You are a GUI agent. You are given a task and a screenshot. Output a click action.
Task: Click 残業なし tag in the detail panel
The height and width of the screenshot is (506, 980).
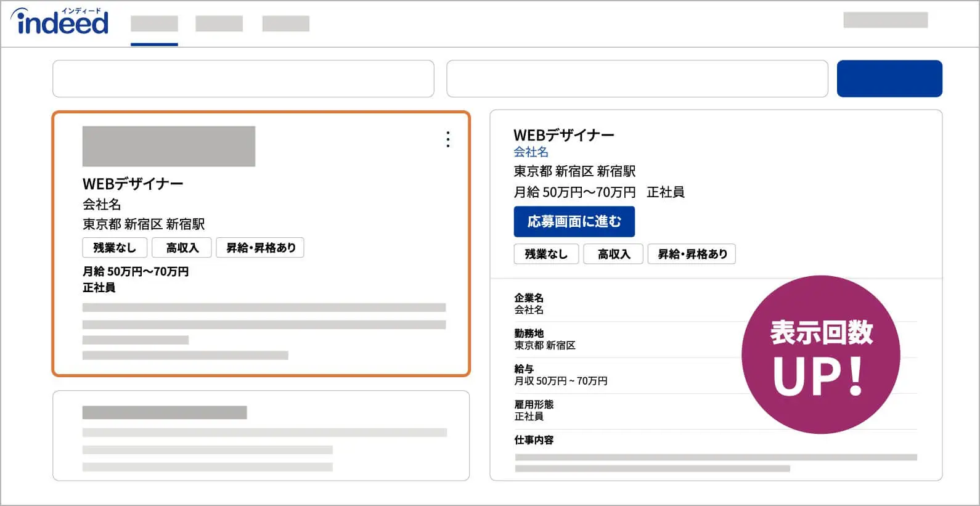(x=546, y=254)
